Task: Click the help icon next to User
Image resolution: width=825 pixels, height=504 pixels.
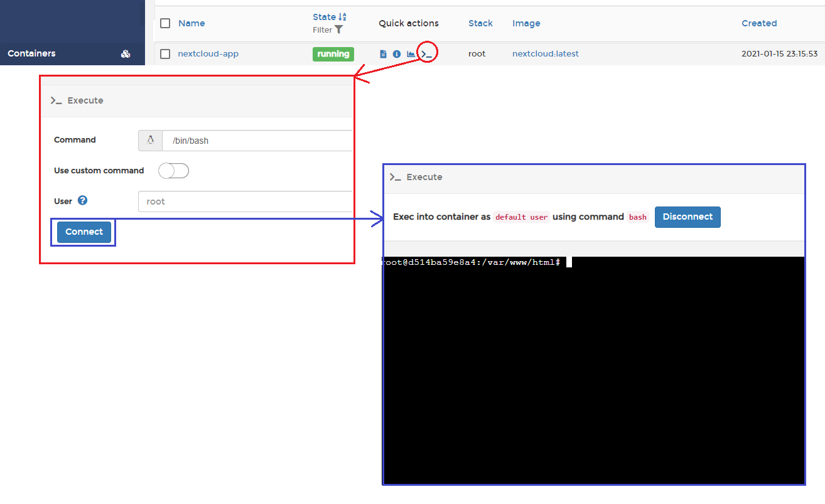Action: pyautogui.click(x=82, y=201)
